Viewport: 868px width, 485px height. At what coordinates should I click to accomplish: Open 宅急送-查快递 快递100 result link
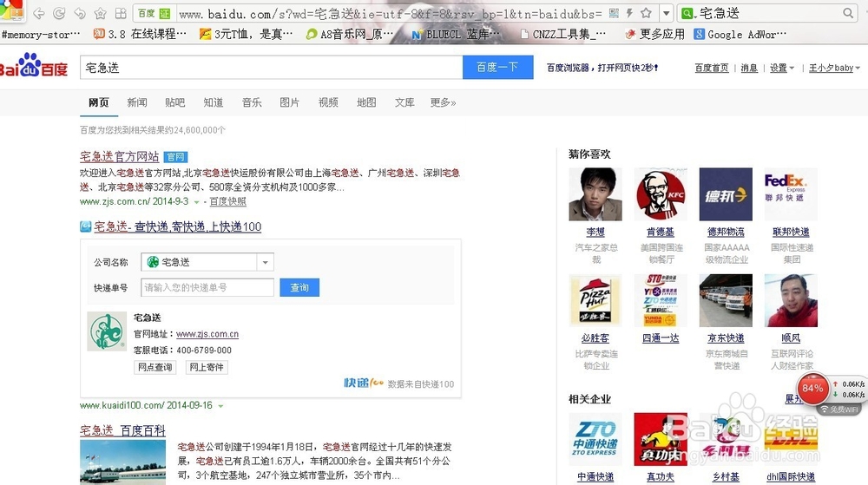point(177,226)
